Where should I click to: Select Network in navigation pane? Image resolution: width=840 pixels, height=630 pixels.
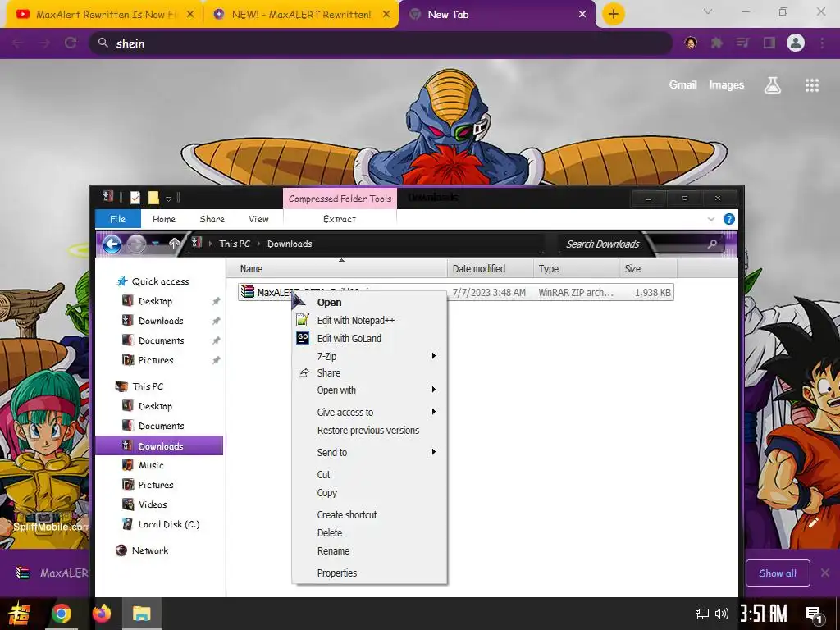click(150, 550)
